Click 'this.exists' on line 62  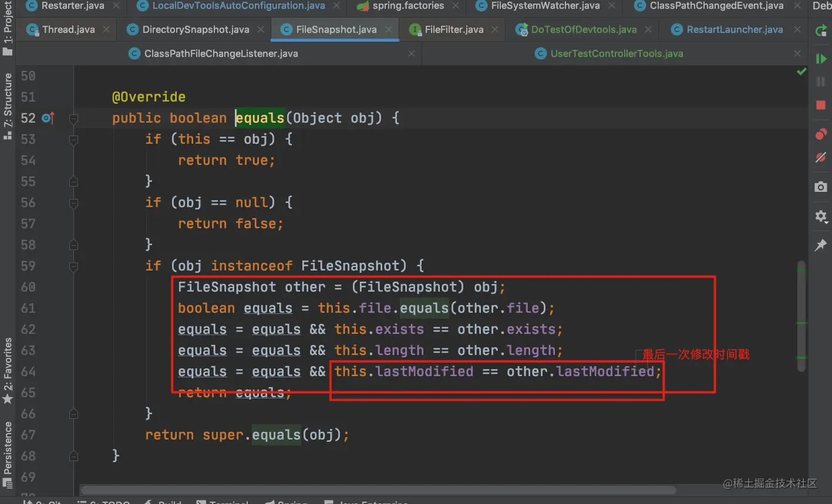click(379, 329)
